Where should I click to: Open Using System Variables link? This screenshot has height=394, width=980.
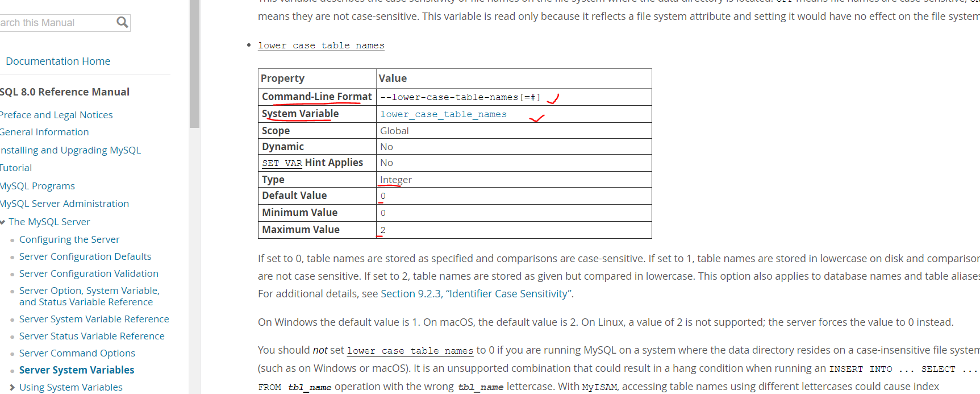click(x=71, y=387)
